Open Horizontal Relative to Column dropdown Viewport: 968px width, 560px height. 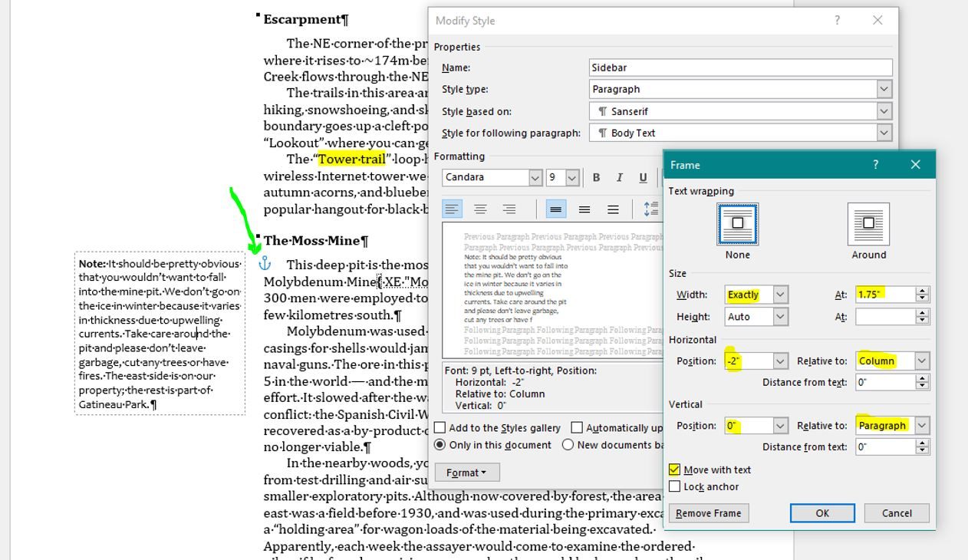point(922,361)
